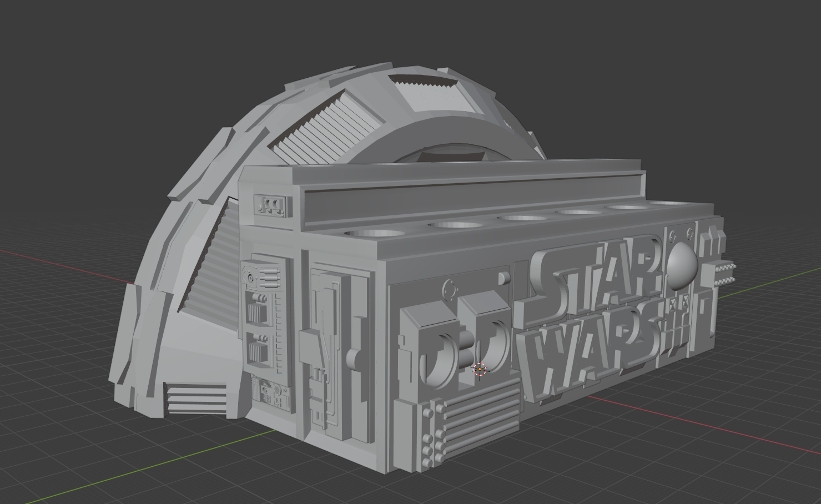Click the 3D cursor crosshair in the viewport
Screen dimensions: 821x504
pos(480,369)
